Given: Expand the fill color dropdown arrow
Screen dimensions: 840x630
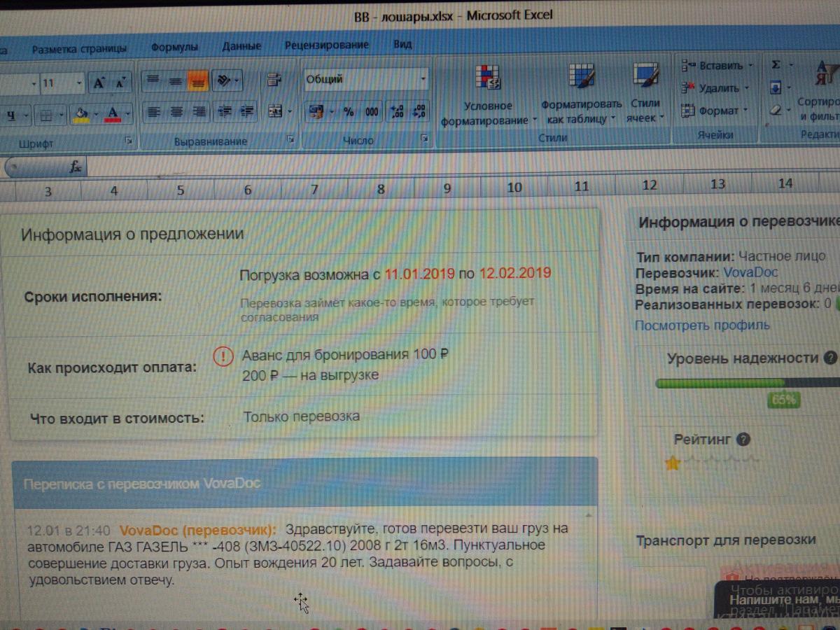Looking at the screenshot, I should [x=95, y=114].
